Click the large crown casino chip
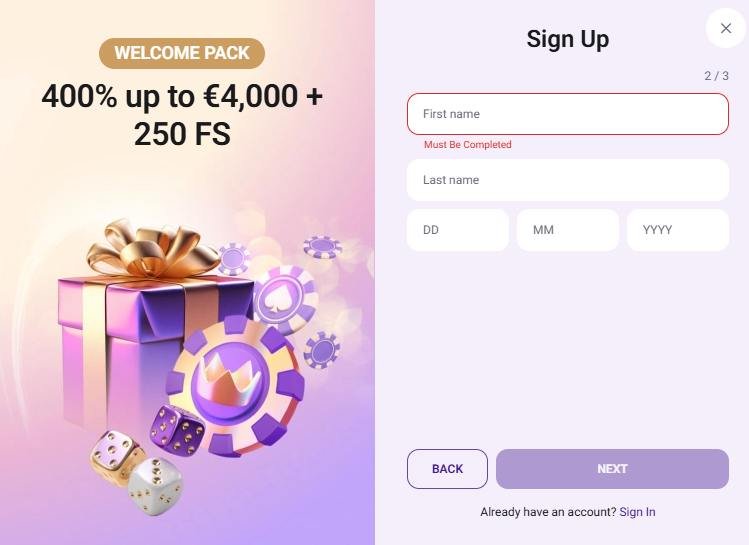 235,387
